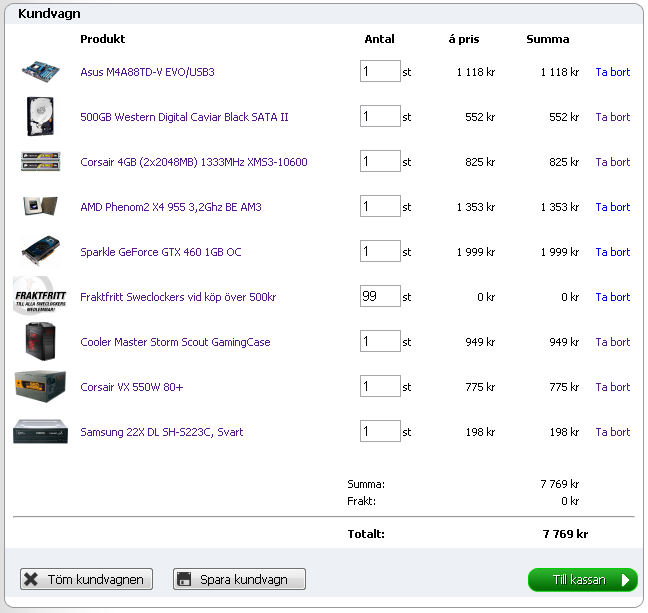Click quantity field for Corsair VX 550W

[380, 386]
